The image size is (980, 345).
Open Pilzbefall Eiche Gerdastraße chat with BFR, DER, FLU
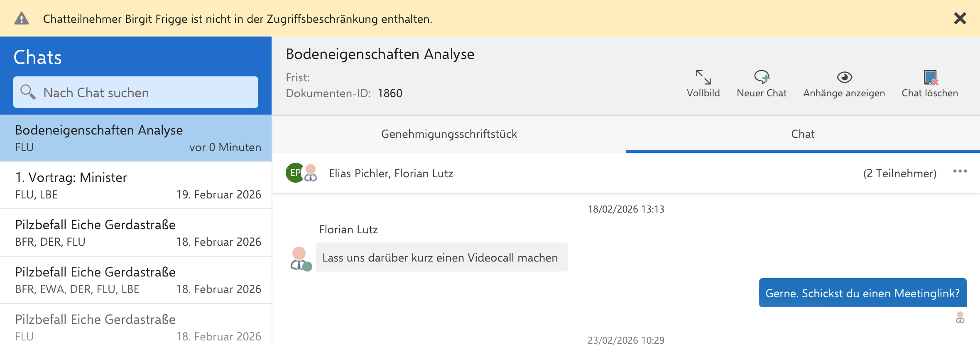136,233
